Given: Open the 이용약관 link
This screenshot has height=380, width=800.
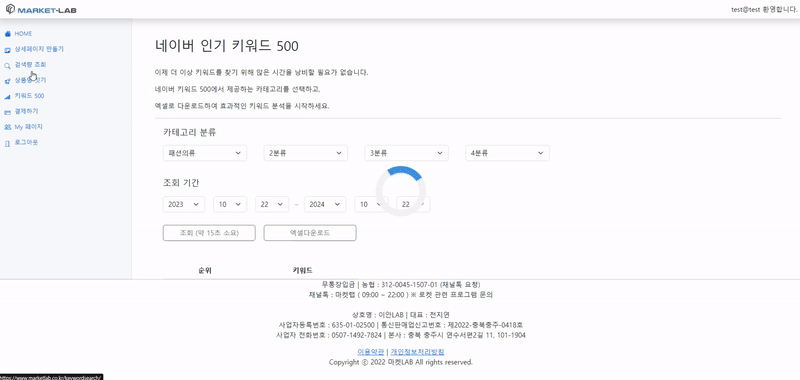Looking at the screenshot, I should (x=370, y=352).
